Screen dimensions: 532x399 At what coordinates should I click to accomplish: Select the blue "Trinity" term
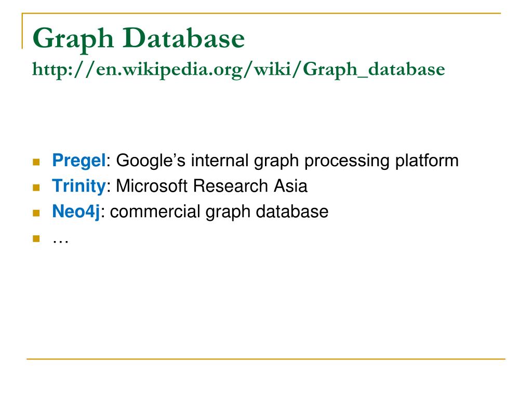click(78, 186)
